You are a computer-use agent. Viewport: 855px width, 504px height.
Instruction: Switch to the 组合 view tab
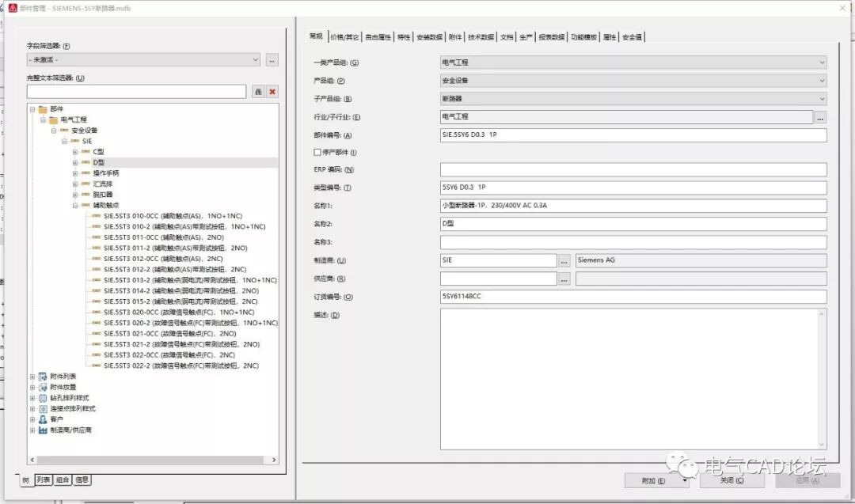click(63, 480)
